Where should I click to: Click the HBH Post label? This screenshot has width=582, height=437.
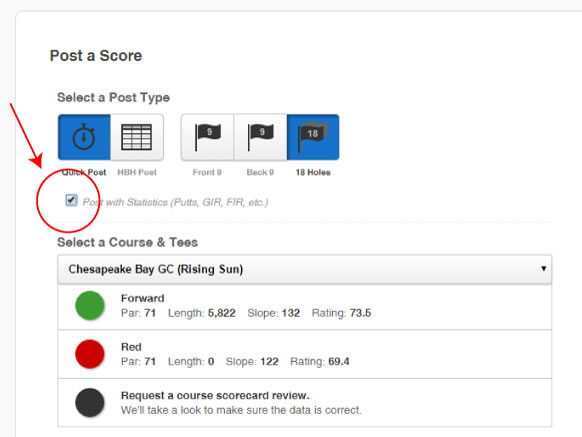pos(137,172)
